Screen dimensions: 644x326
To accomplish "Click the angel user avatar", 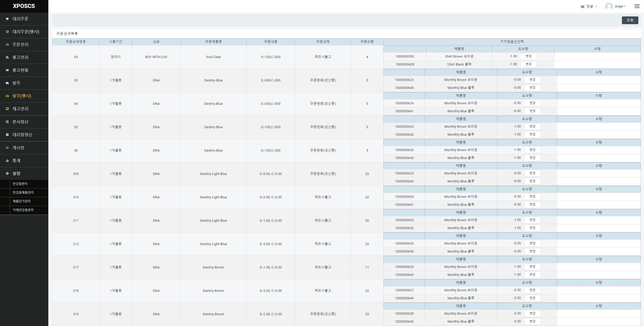I will [609, 6].
